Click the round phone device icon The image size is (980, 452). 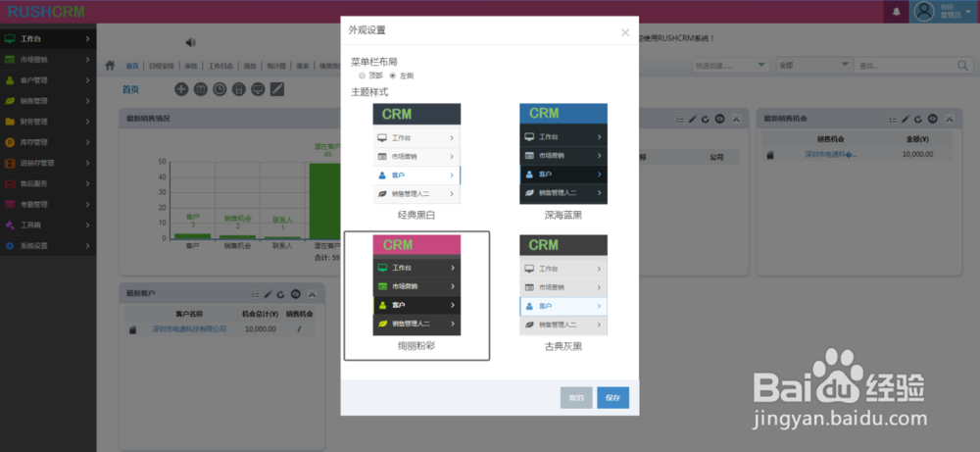239,89
